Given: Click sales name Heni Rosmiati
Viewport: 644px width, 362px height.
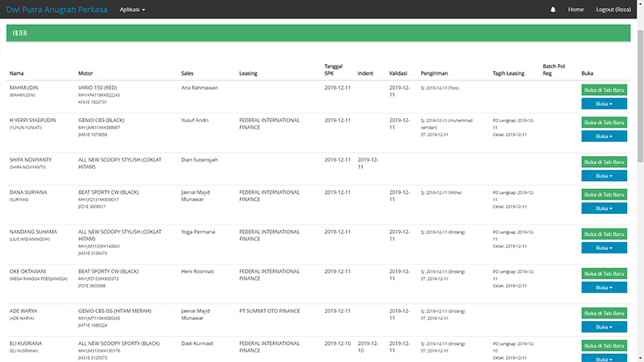Looking at the screenshot, I should [197, 272].
